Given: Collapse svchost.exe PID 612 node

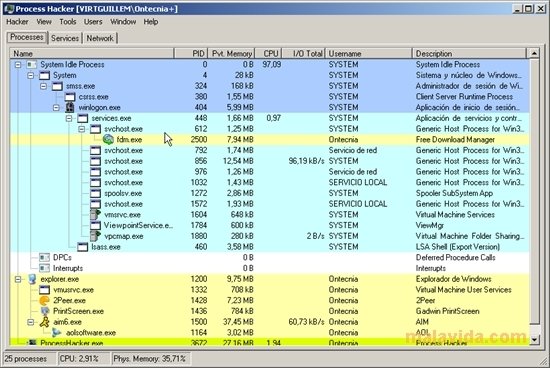Looking at the screenshot, I should (82, 129).
